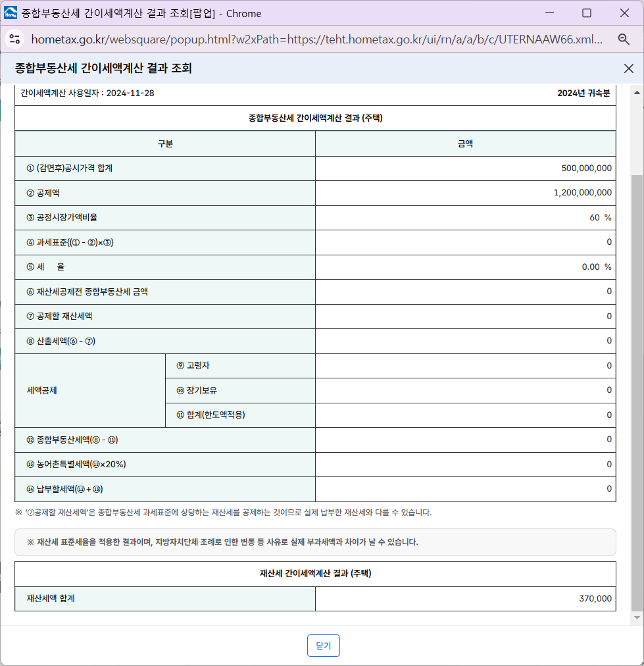Open site information settings in the address bar

point(15,39)
